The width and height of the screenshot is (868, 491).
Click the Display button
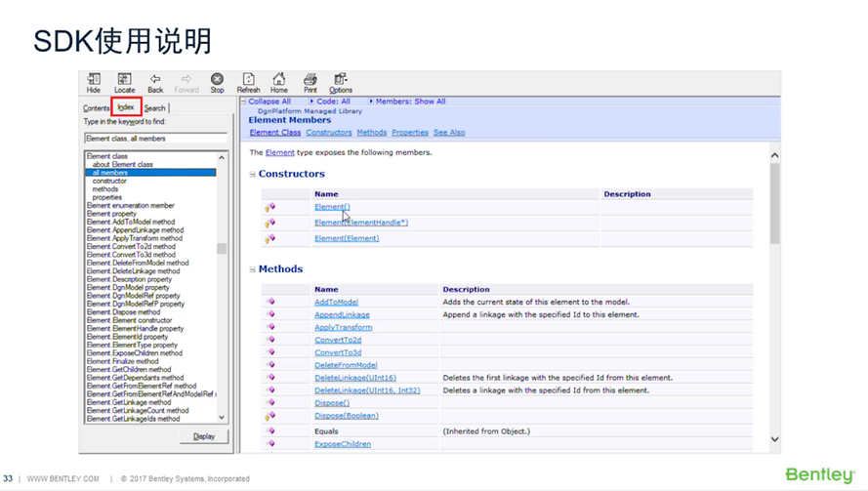tap(204, 436)
